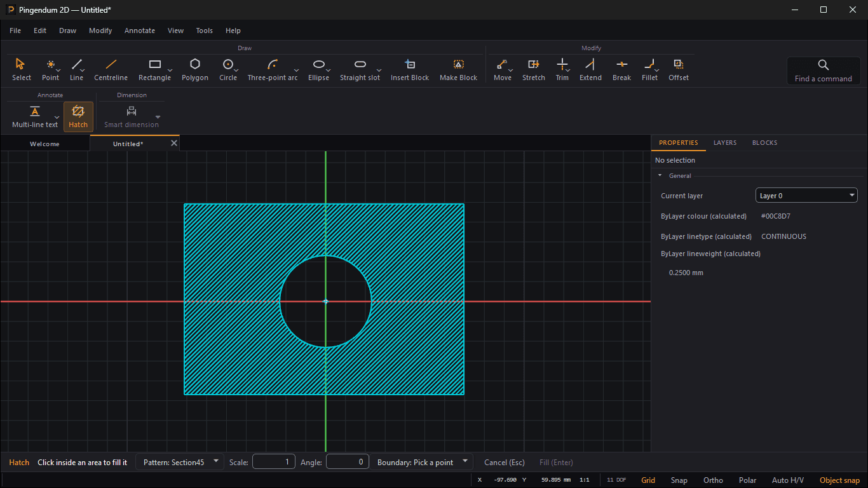The width and height of the screenshot is (868, 488).
Task: Open the Pattern: Section45 dropdown
Action: tap(180, 462)
